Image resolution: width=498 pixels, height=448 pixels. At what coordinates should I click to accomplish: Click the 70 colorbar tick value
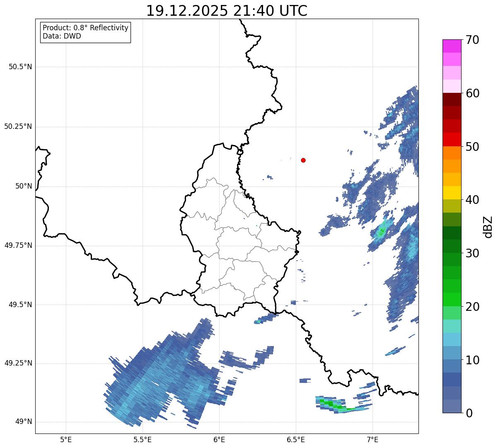(472, 40)
